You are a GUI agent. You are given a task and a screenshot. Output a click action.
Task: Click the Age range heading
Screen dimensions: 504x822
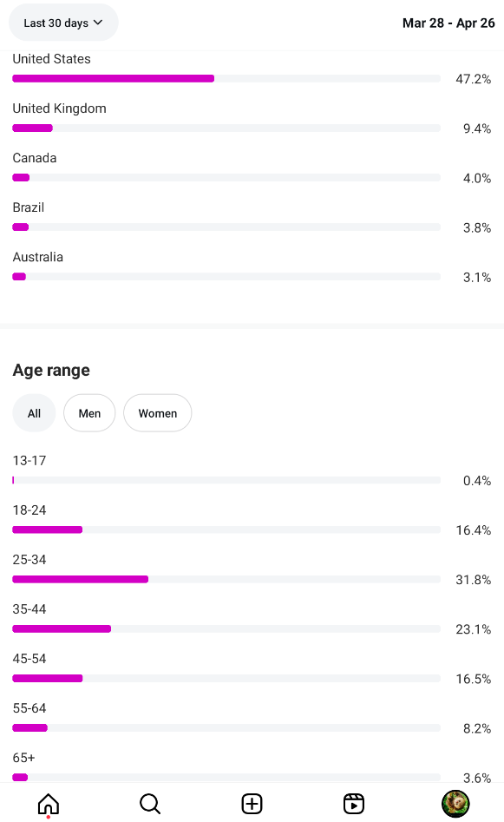[x=51, y=370]
